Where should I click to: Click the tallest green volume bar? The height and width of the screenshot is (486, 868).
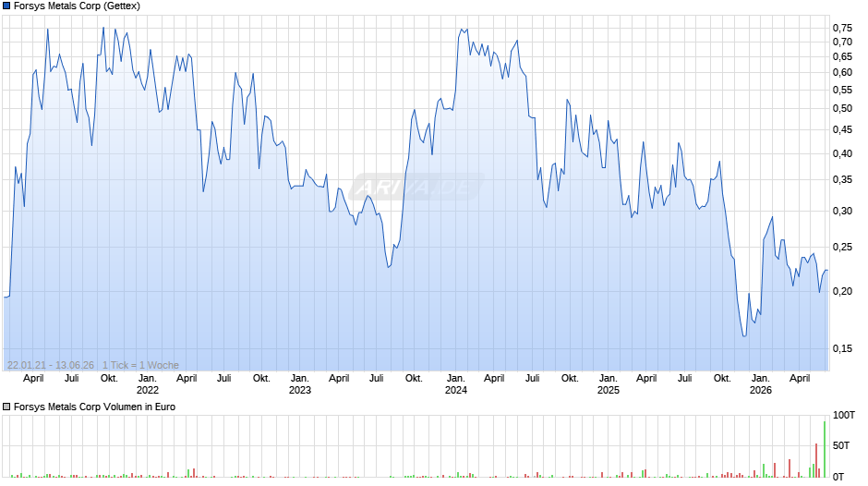[825, 449]
